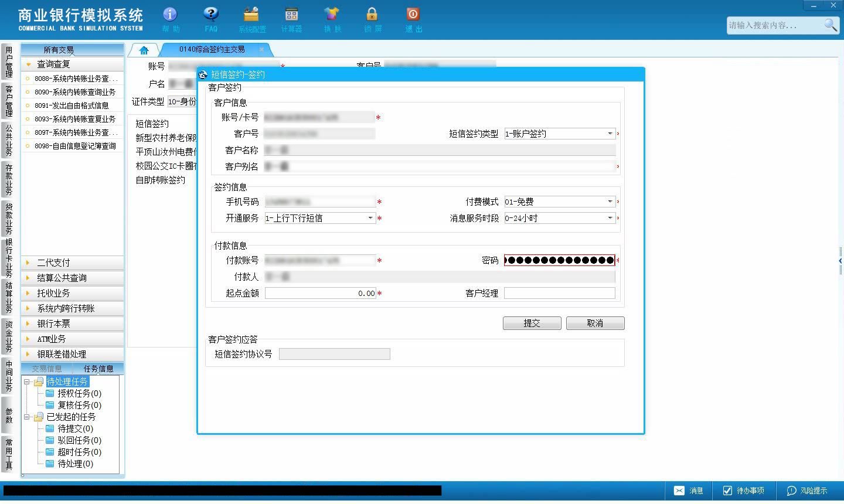Click the search box 请输入搜索内容
The image size is (844, 504).
coord(775,25)
